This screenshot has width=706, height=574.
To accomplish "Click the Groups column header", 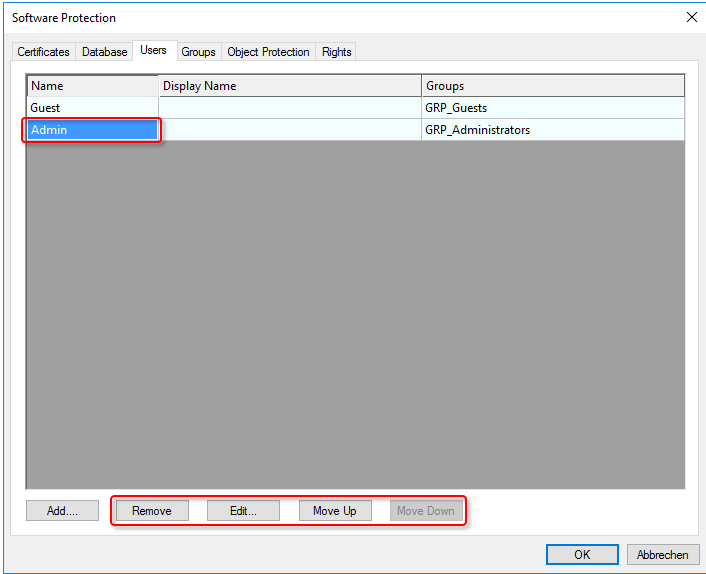I will click(x=553, y=86).
